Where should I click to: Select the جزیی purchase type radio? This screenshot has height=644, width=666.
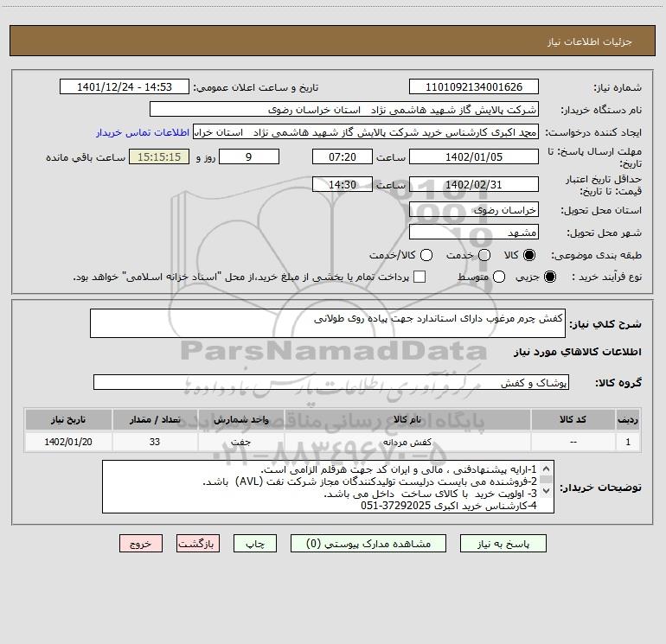[550, 277]
